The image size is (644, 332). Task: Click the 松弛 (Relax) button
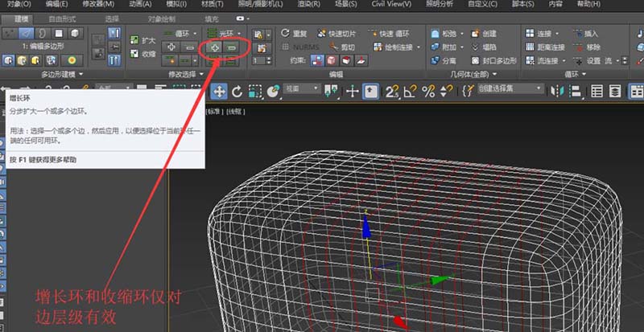pos(444,34)
